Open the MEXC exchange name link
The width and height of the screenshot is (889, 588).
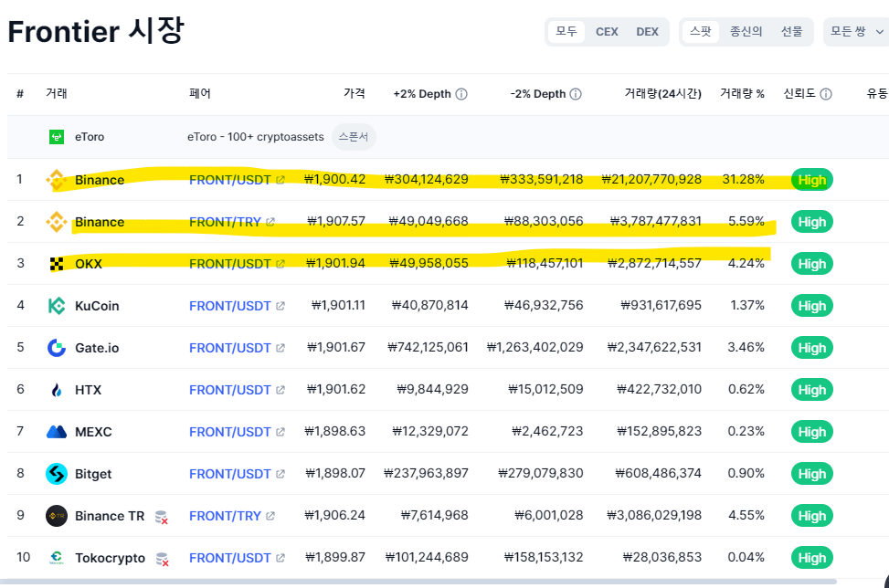[93, 432]
